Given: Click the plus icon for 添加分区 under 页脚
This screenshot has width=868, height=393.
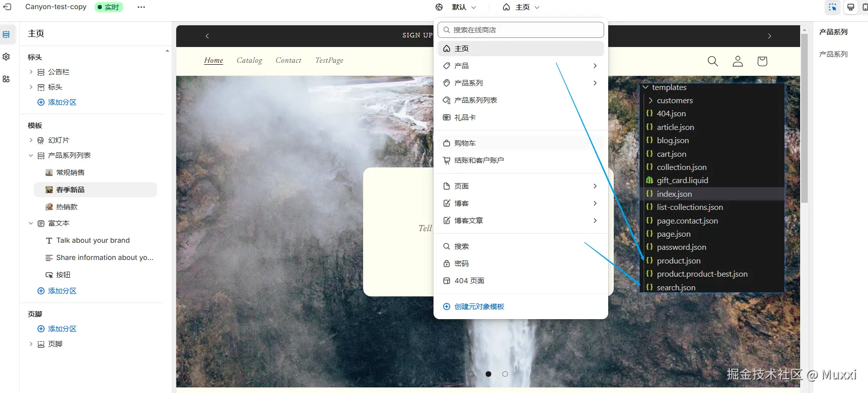Looking at the screenshot, I should tap(41, 329).
